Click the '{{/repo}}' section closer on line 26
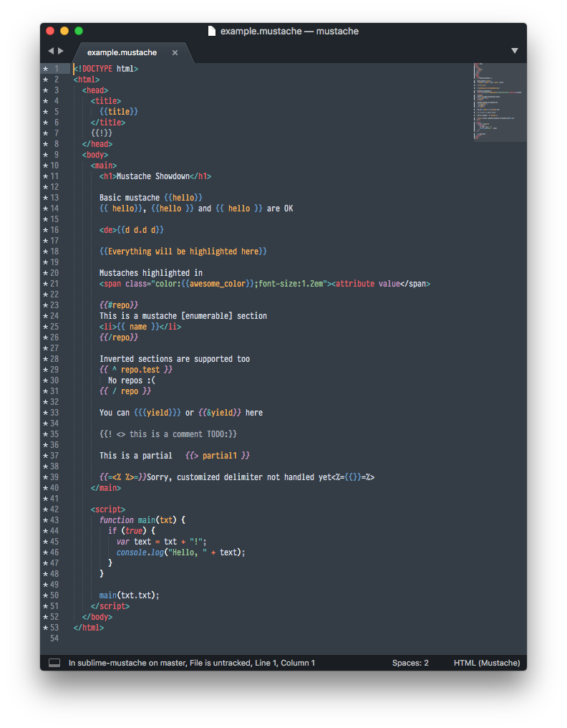The width and height of the screenshot is (567, 728). (x=119, y=337)
